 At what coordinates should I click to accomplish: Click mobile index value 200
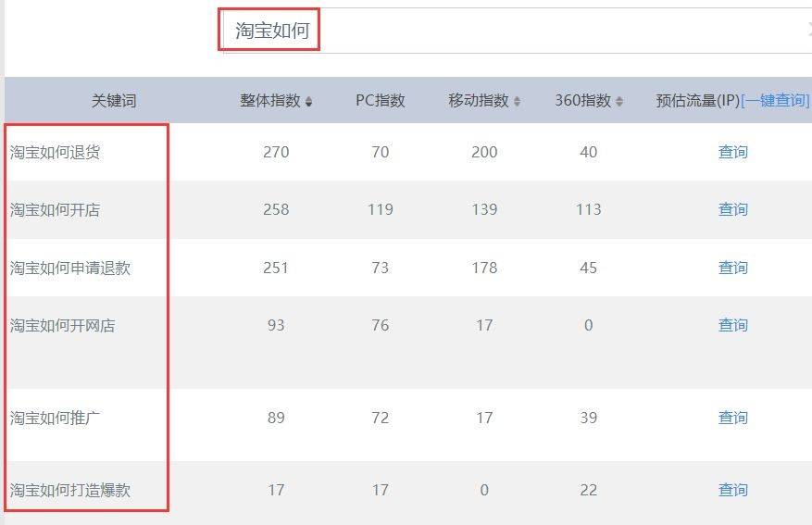pos(484,152)
